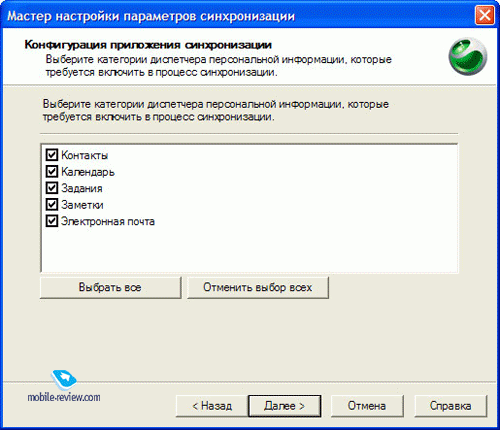500x430 pixels.
Task: Click the Мастер настройки параметров синхронизации title bar
Action: pos(233,16)
